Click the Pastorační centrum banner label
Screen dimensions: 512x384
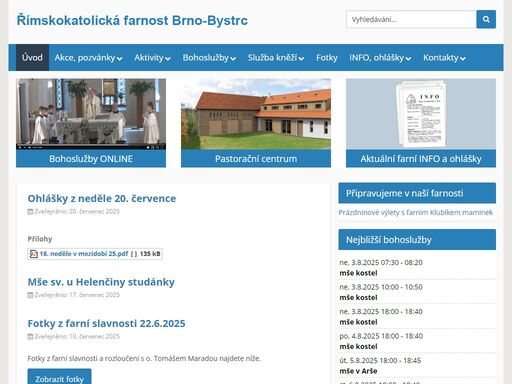point(256,159)
